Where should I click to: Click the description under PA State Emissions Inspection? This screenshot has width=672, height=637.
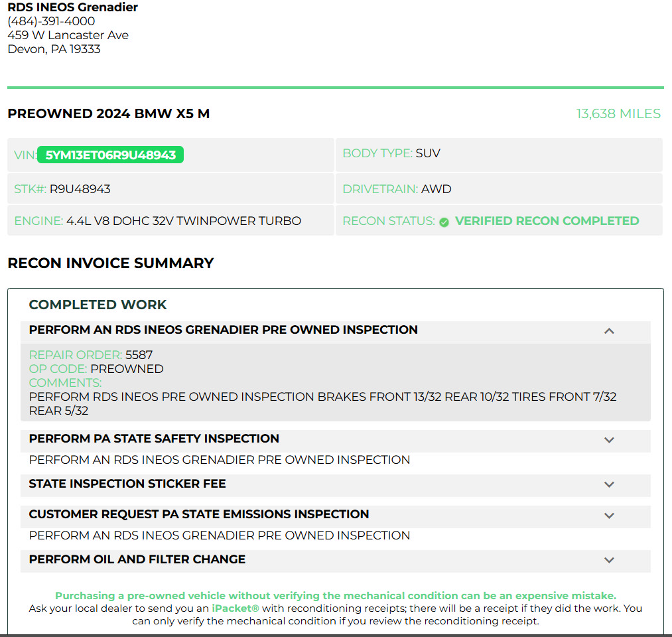(220, 535)
